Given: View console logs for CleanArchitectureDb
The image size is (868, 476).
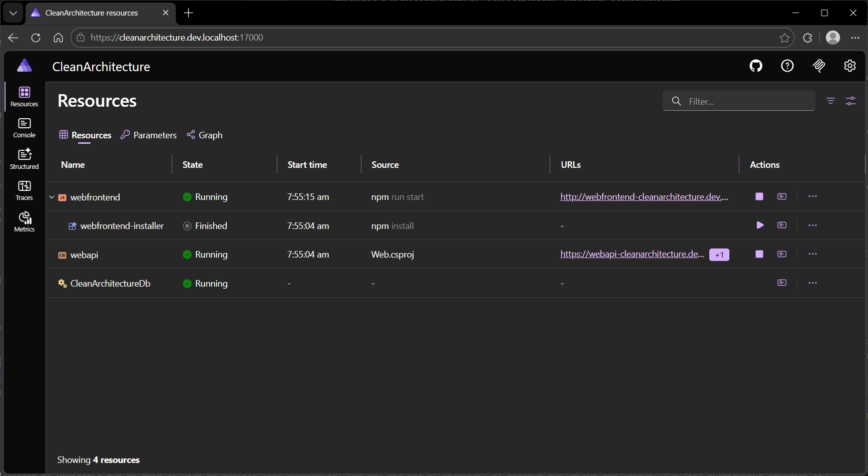Looking at the screenshot, I should tap(781, 283).
